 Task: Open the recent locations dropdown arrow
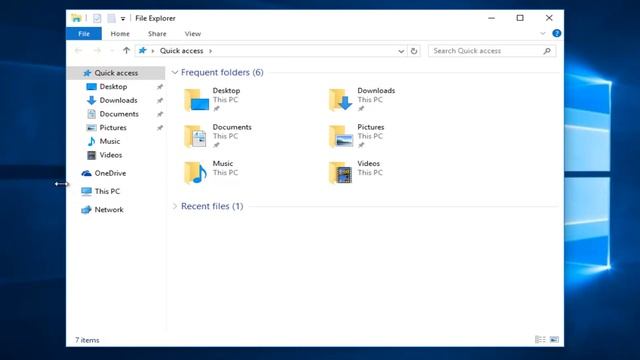[x=112, y=51]
